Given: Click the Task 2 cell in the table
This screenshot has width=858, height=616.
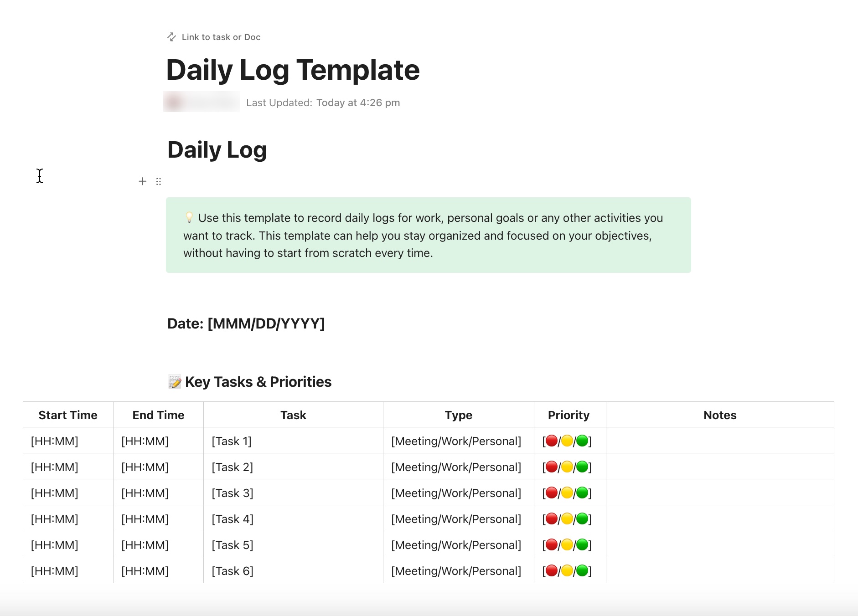Looking at the screenshot, I should click(x=233, y=467).
